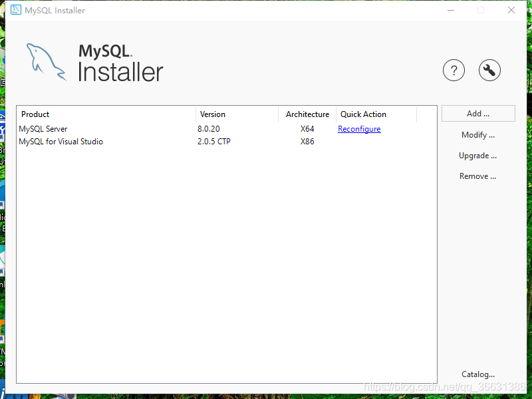Click the Add ... button
The width and height of the screenshot is (532, 399).
point(478,113)
